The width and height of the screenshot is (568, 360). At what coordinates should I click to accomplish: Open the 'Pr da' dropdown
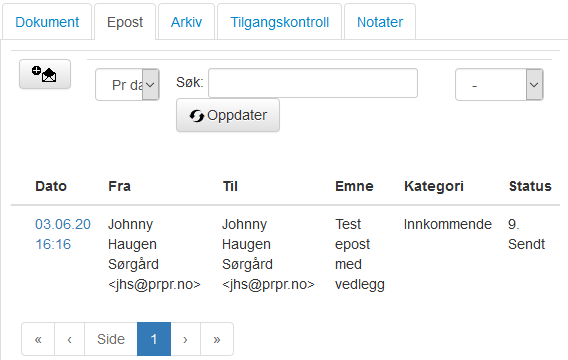tap(127, 85)
